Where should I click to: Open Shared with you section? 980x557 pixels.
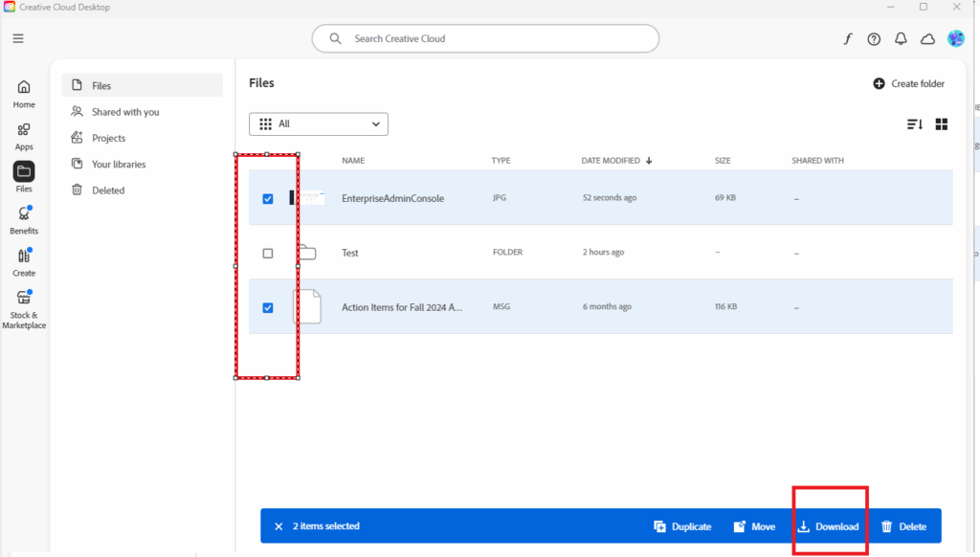point(125,112)
